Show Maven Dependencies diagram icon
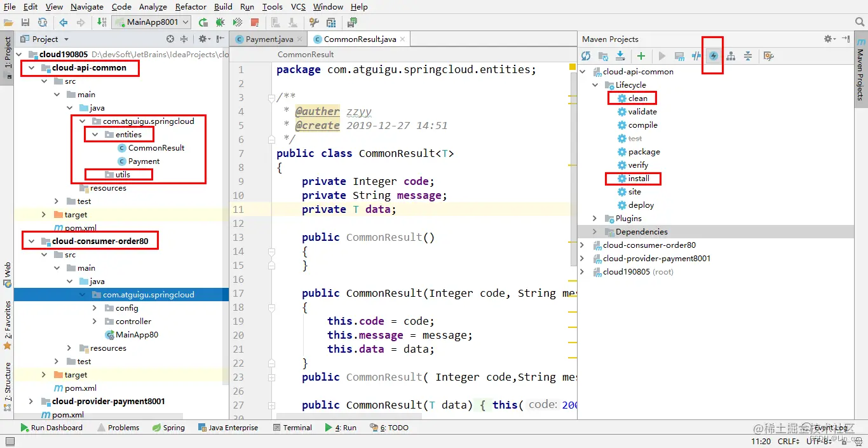 [x=731, y=56]
